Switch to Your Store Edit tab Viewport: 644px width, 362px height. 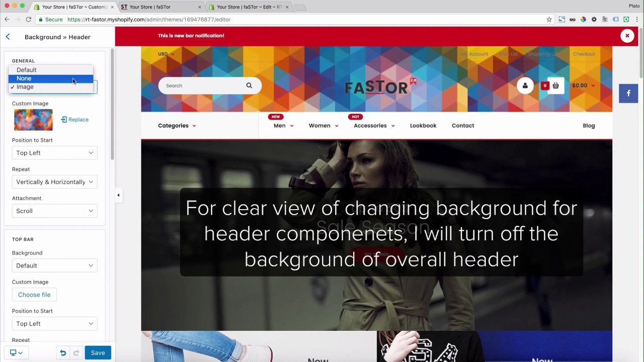tap(248, 7)
